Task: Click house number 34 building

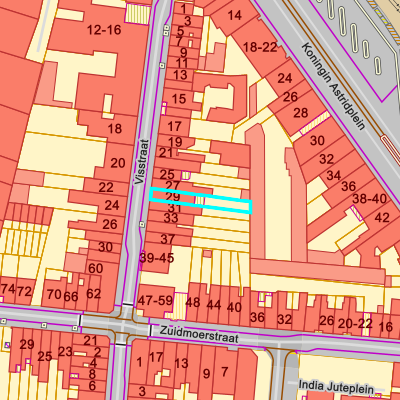Action: point(334,175)
